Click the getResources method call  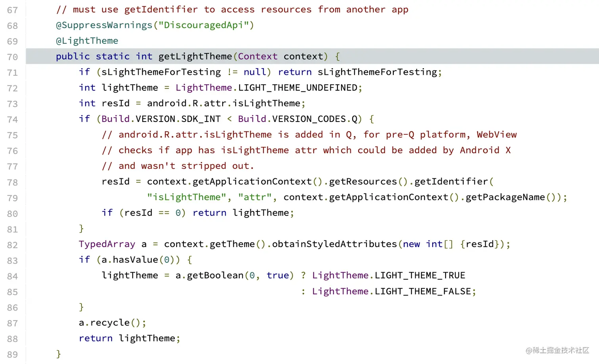coord(363,181)
